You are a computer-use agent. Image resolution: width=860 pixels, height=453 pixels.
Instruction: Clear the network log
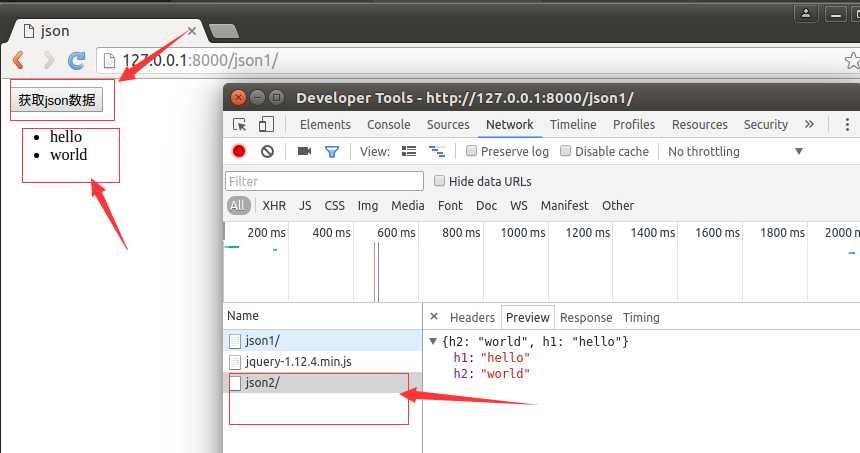pos(267,151)
